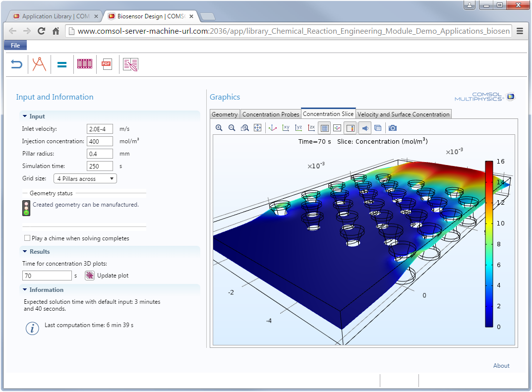Click the Play a chime speaker icon in graphics toolbar

pos(365,128)
